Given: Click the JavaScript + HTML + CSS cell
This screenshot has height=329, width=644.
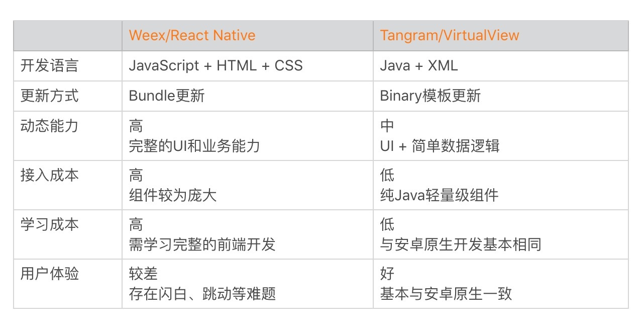Looking at the screenshot, I should 216,66.
